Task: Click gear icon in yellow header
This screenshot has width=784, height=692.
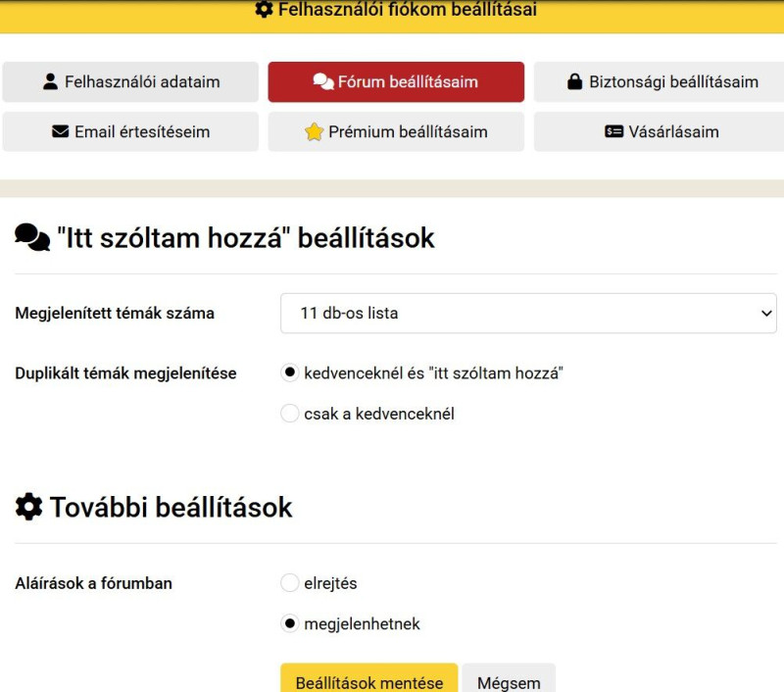Action: coord(264,9)
